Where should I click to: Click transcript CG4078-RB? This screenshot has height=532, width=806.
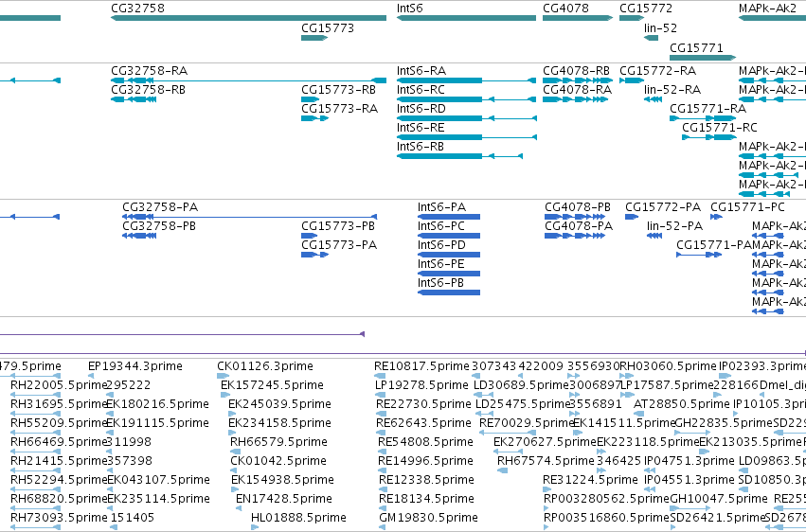click(x=578, y=80)
